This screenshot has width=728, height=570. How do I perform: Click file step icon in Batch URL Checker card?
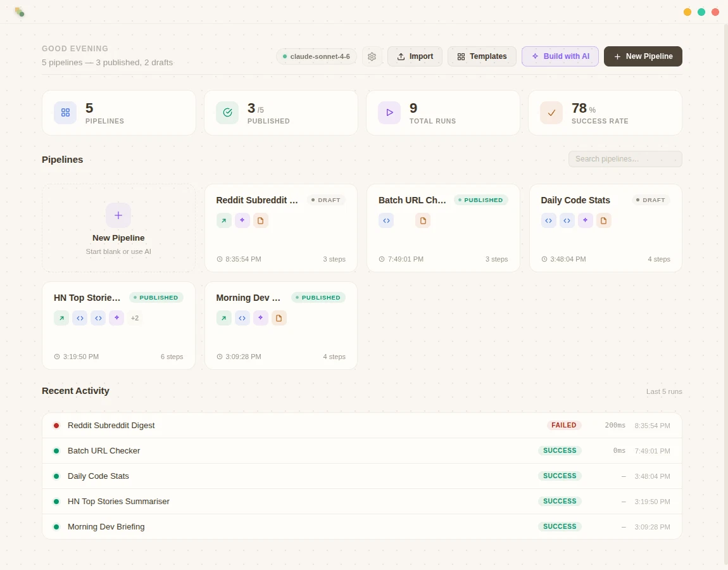[423, 220]
